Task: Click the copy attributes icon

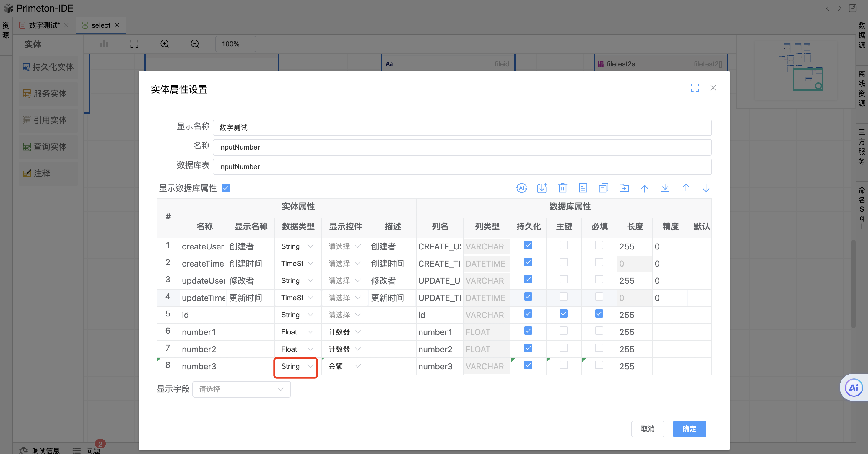Action: (603, 188)
